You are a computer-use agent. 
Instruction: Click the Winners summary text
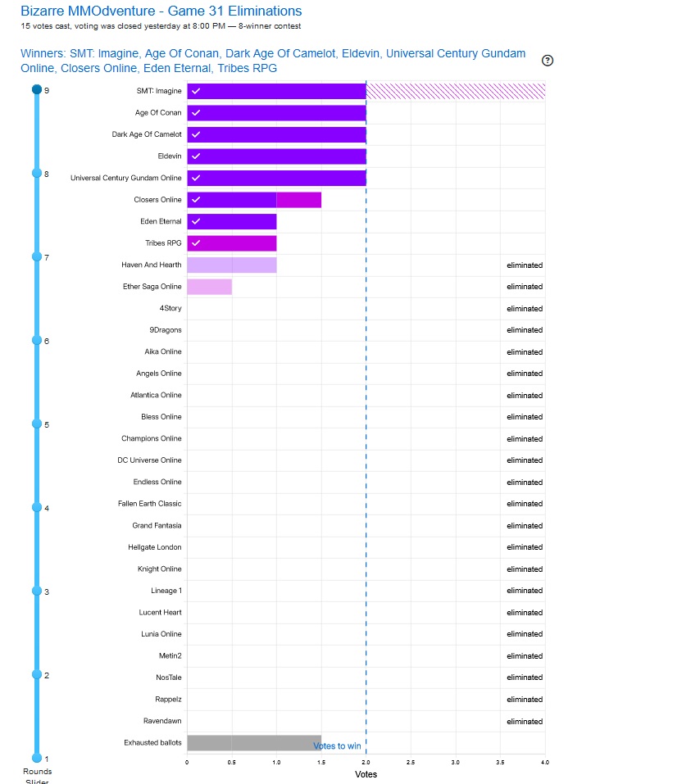pos(273,61)
